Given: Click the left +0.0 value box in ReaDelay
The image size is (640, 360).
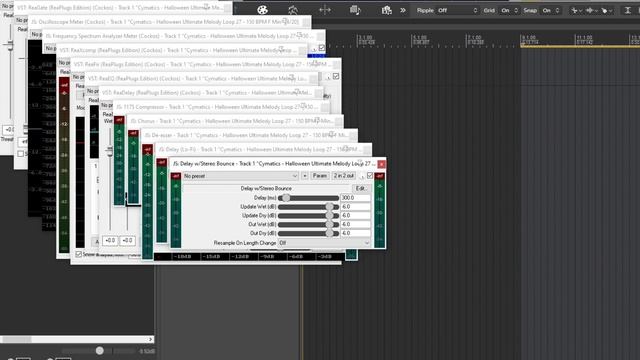Looking at the screenshot, I should tap(110, 241).
